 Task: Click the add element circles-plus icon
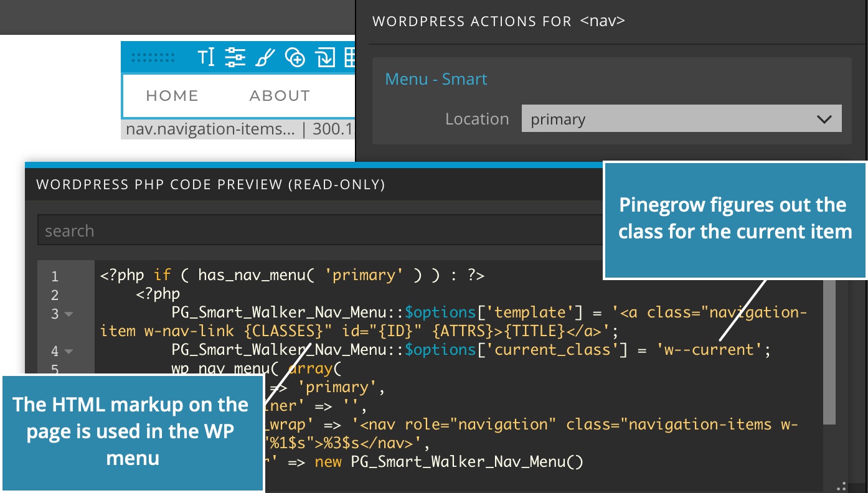click(x=295, y=58)
